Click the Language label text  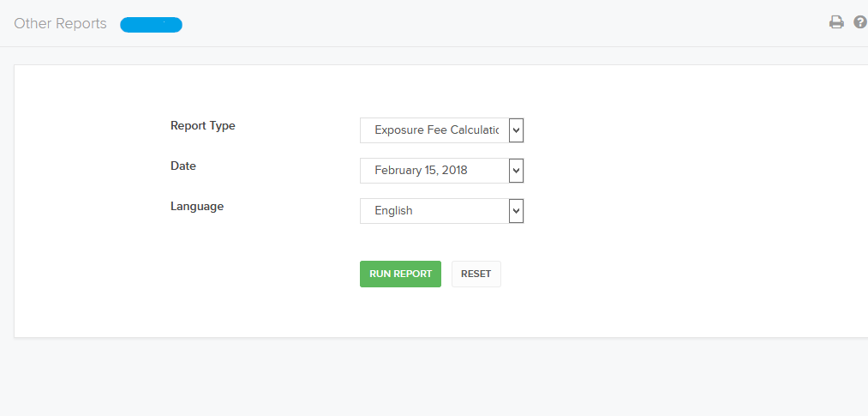point(197,207)
